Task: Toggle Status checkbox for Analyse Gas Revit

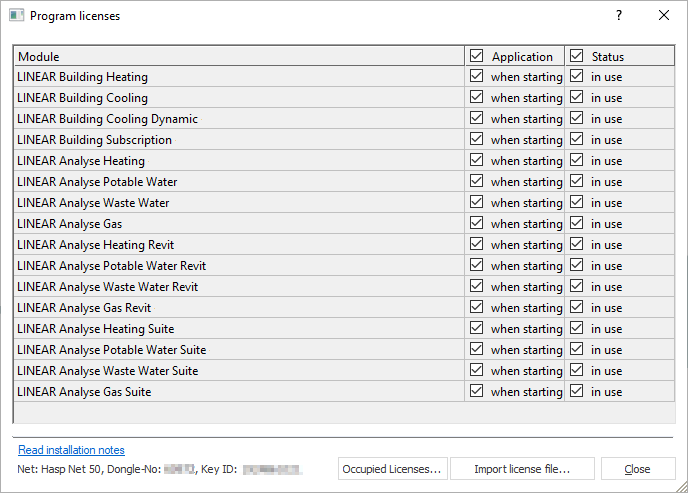Action: [577, 307]
